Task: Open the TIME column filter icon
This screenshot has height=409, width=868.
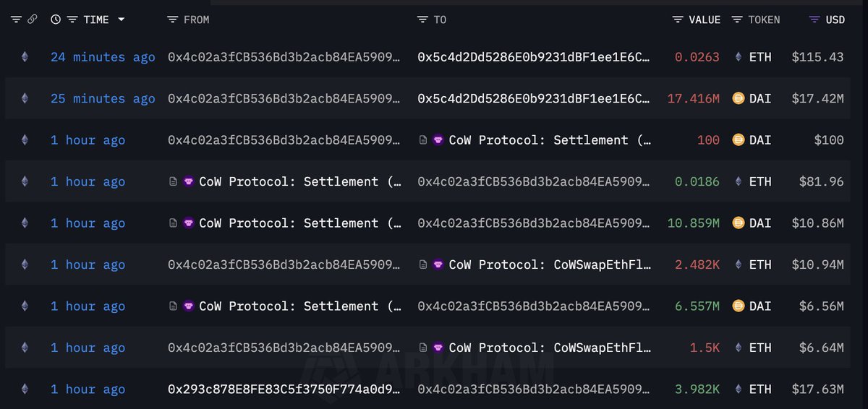Action: point(72,20)
